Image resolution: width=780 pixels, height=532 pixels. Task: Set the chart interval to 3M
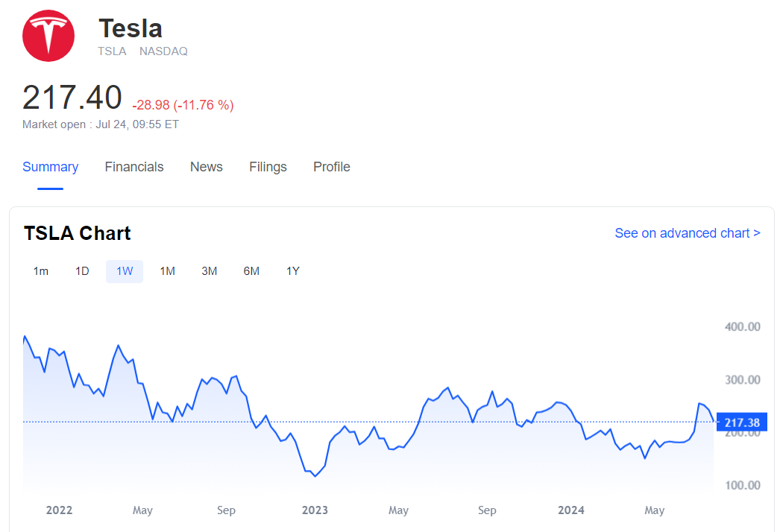point(209,271)
